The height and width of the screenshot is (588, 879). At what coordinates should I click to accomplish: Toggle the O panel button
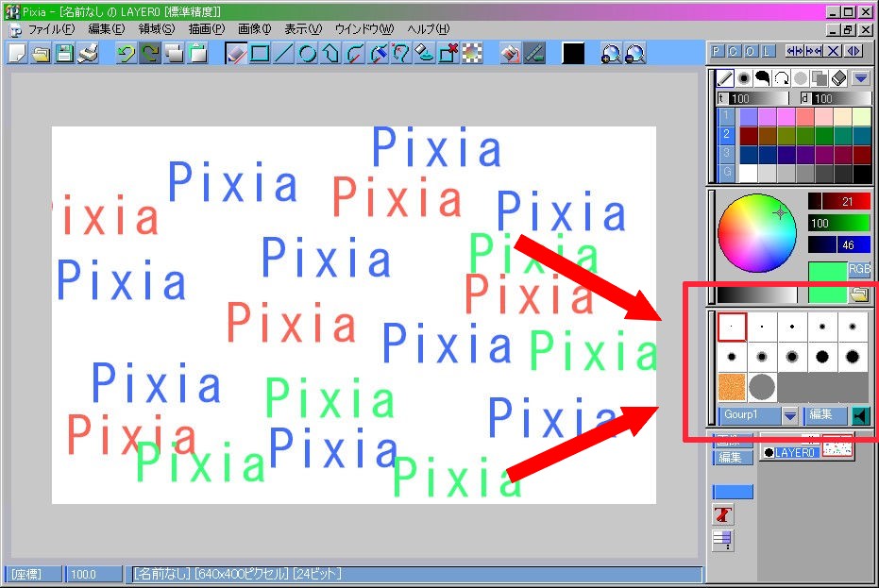tap(751, 52)
